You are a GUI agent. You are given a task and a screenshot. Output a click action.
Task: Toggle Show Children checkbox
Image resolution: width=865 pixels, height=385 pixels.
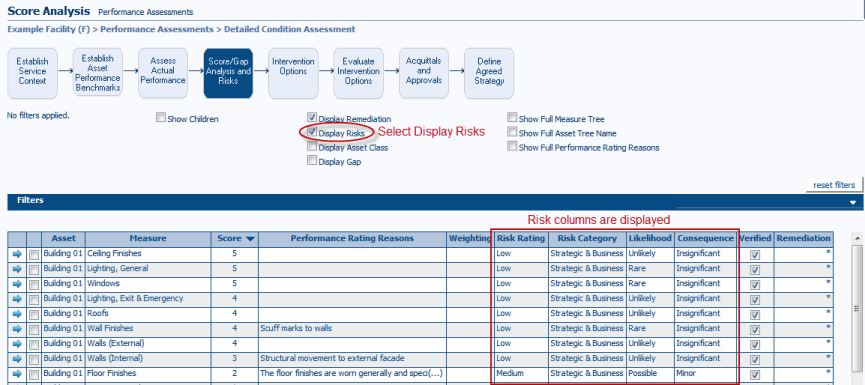[x=161, y=117]
